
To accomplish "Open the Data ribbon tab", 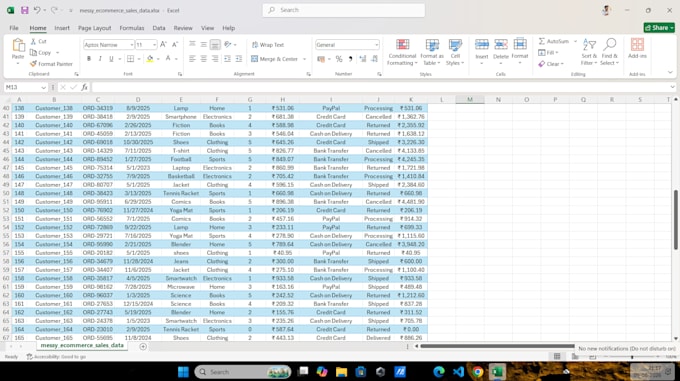I will pos(159,28).
